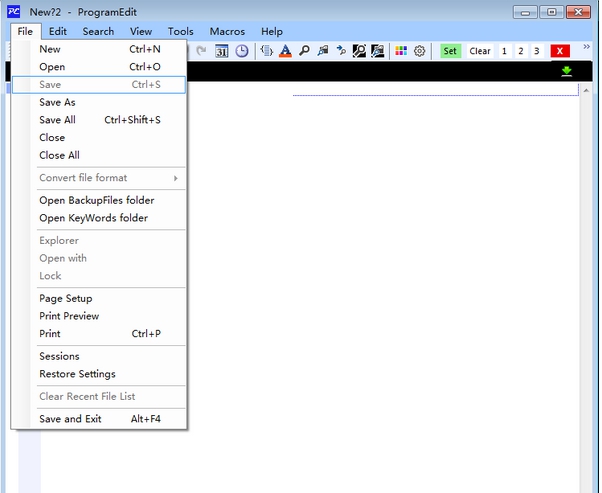Choose Close All from the File menu

pos(99,155)
